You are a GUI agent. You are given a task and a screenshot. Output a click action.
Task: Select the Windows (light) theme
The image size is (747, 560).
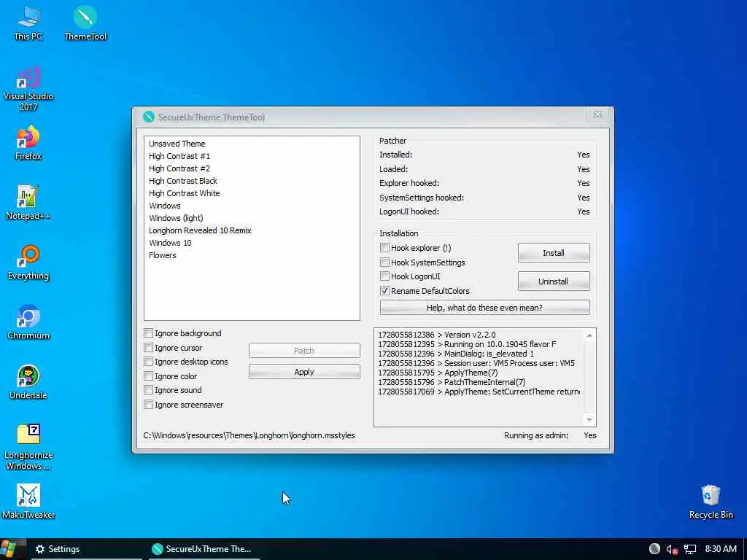pos(176,217)
